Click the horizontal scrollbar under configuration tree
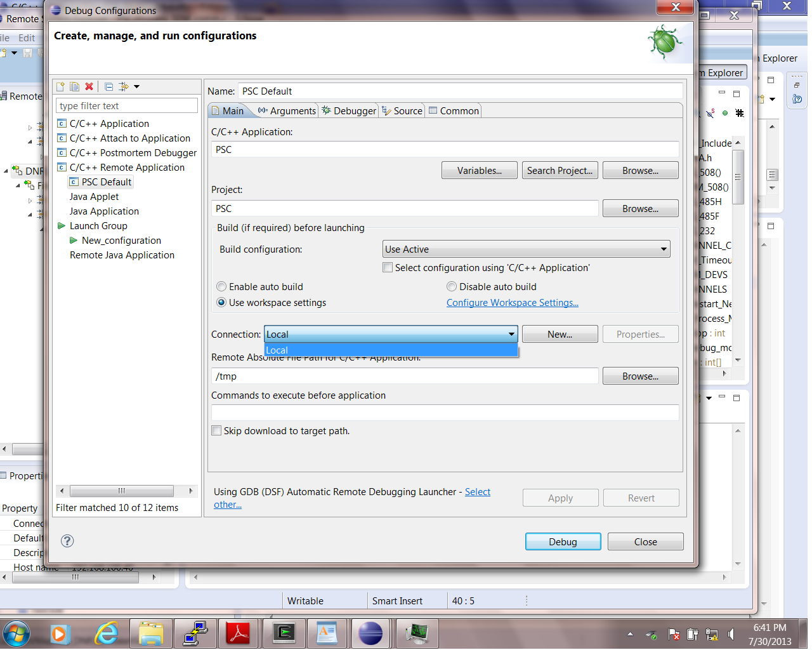The height and width of the screenshot is (650, 812). click(x=126, y=491)
